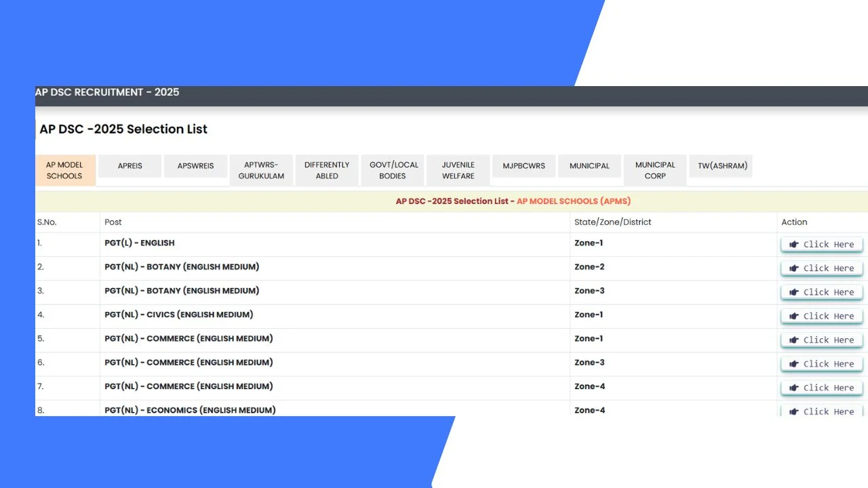The height and width of the screenshot is (488, 868).
Task: Select the GOVT/LOCAL BODIES tab
Action: pos(393,170)
